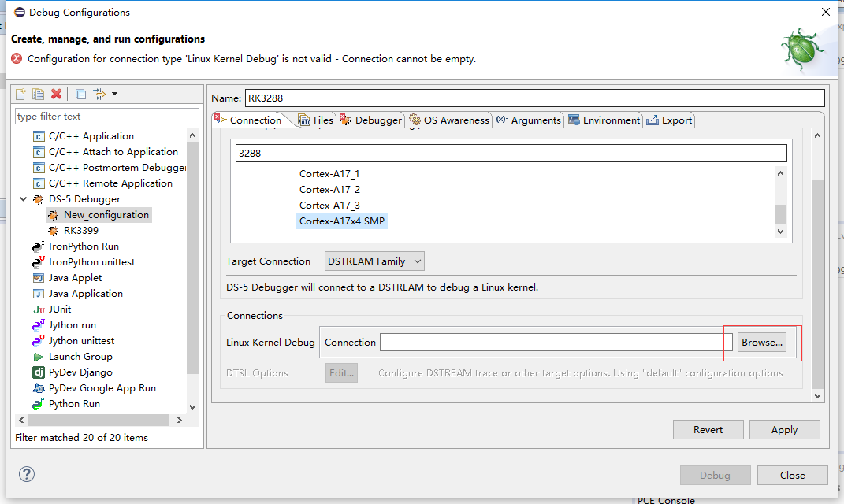Select Cortex-A17x4 SMP in the target list
Image resolution: width=844 pixels, height=504 pixels.
tap(342, 221)
